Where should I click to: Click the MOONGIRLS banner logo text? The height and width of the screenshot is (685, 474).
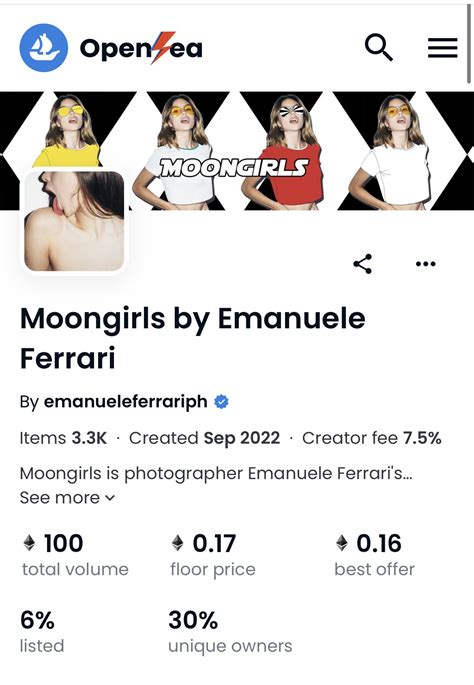[234, 168]
